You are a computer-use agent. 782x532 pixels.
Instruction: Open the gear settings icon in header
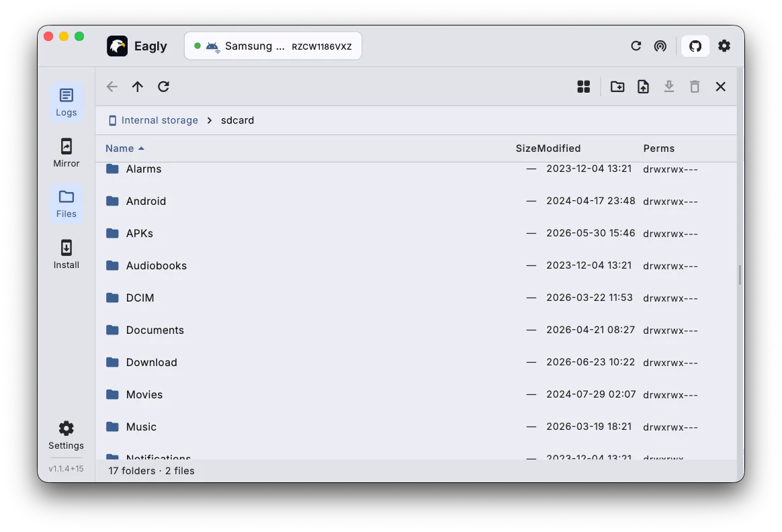click(724, 46)
